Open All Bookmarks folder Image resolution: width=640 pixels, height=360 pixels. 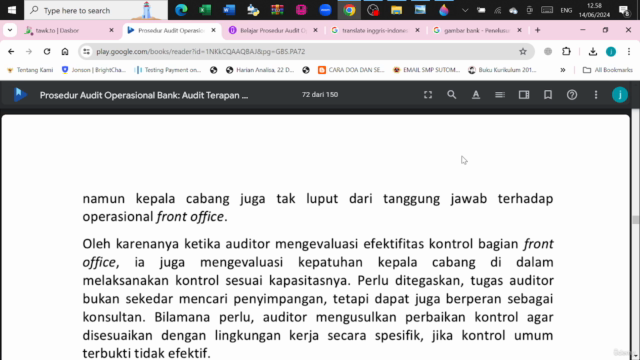point(608,70)
